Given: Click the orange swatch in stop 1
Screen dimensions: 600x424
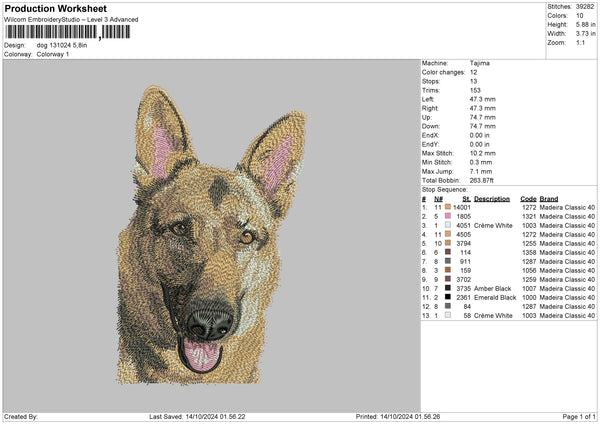Looking at the screenshot, I should [x=447, y=207].
